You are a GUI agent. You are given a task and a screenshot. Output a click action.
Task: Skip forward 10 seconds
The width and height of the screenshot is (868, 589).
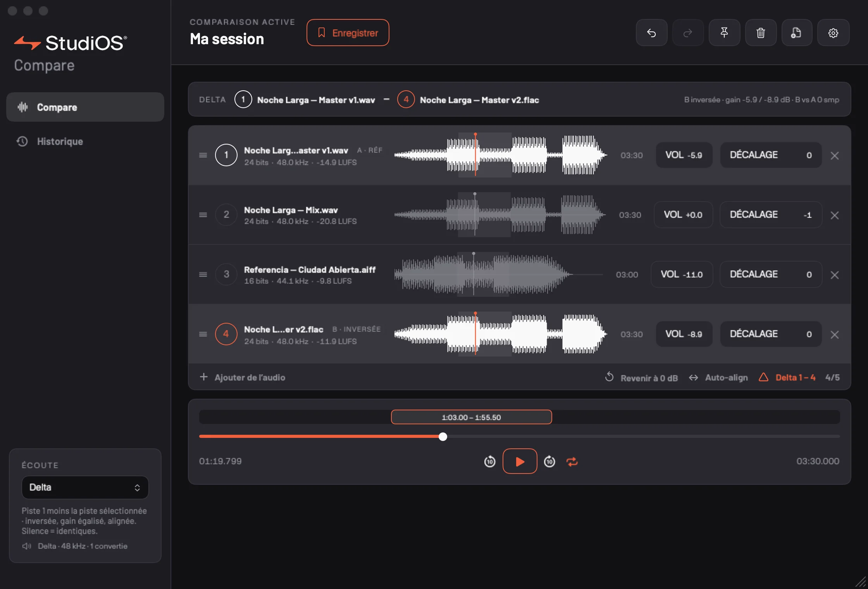(x=549, y=462)
